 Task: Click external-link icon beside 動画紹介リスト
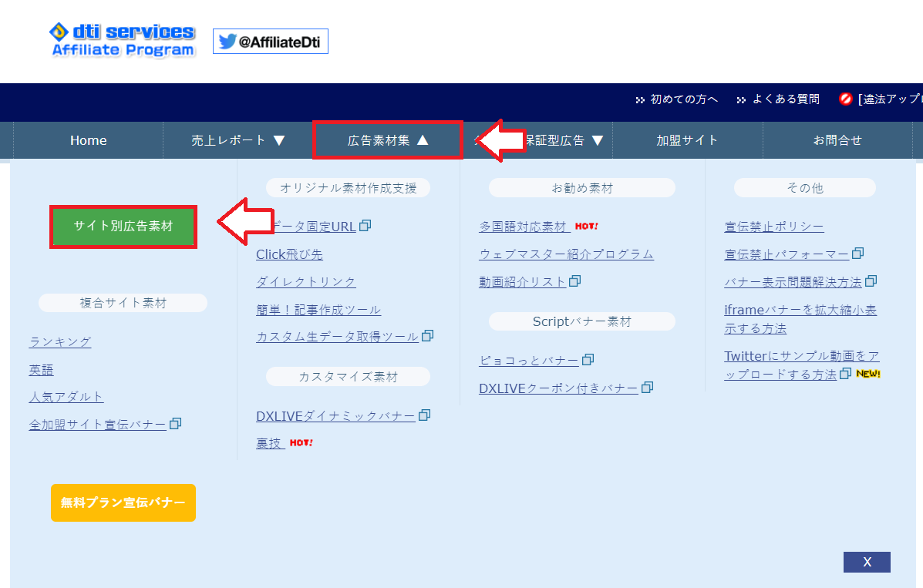coord(574,281)
